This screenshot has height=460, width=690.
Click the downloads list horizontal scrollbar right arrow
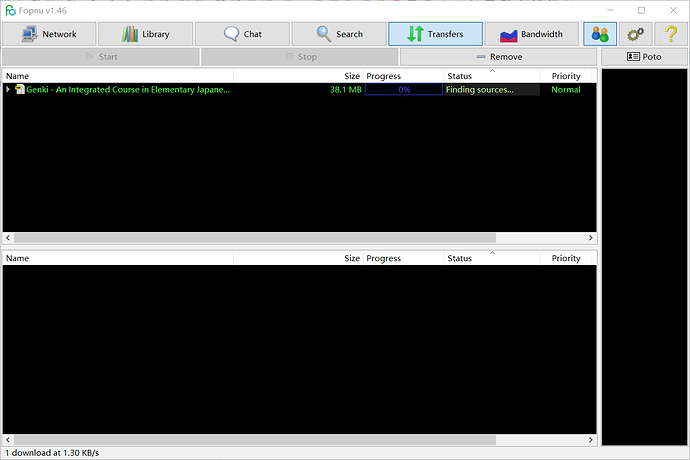(591, 238)
